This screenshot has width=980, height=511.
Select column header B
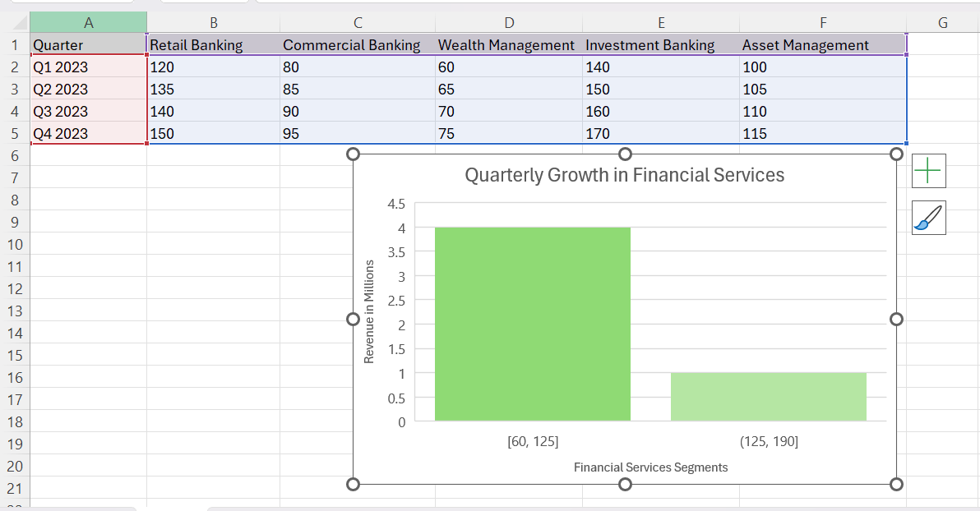(x=212, y=21)
